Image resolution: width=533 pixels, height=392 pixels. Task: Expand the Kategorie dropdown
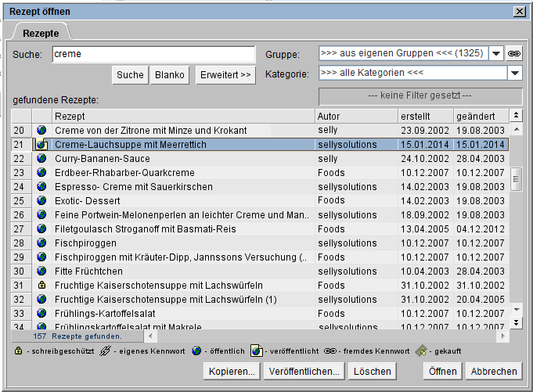click(515, 74)
